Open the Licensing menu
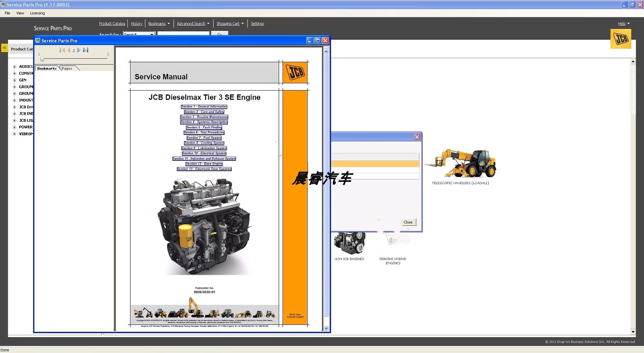The image size is (644, 353). (x=37, y=13)
